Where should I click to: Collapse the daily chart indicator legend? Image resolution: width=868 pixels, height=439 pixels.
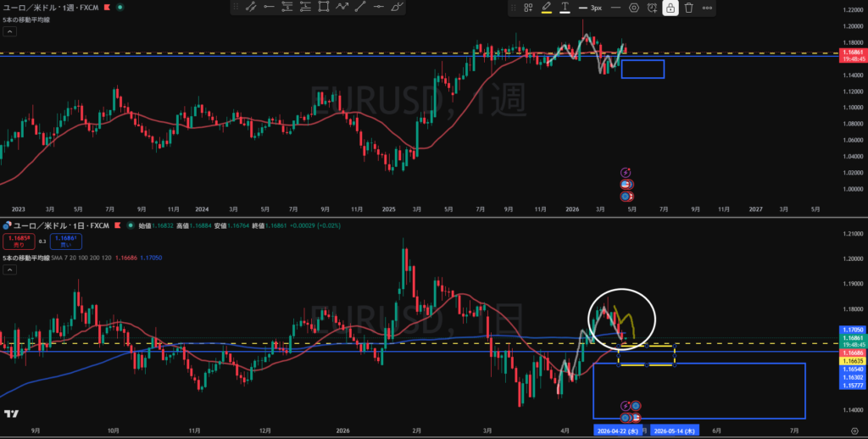[10, 270]
